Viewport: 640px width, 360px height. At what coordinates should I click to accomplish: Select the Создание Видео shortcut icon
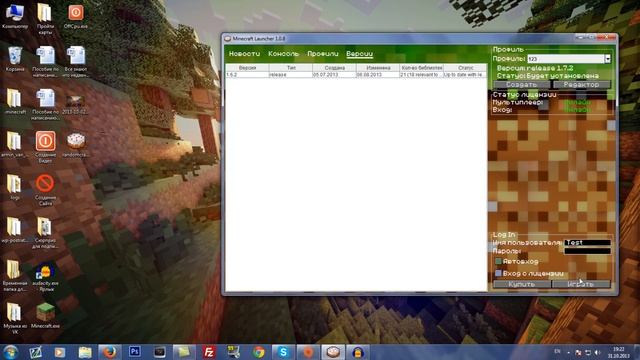point(45,147)
